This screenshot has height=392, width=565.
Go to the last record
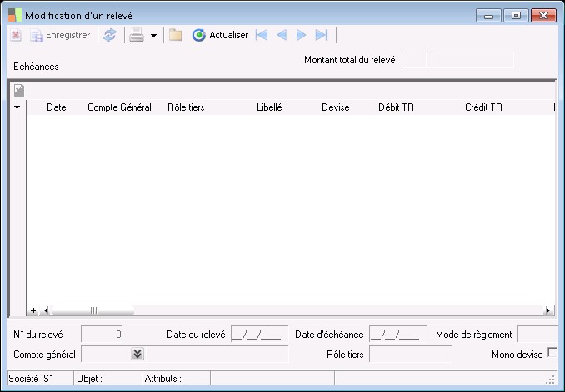point(322,36)
